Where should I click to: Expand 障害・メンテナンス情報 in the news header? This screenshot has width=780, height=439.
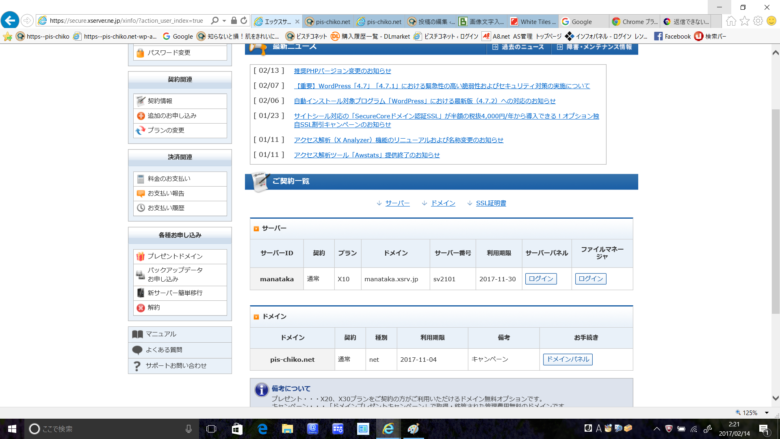coord(594,47)
